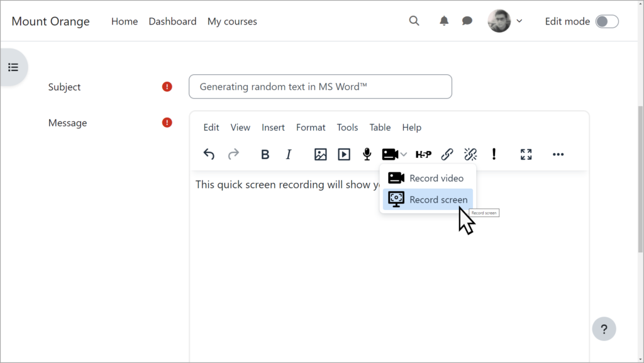
Task: Click the Subject input field
Action: click(x=320, y=86)
